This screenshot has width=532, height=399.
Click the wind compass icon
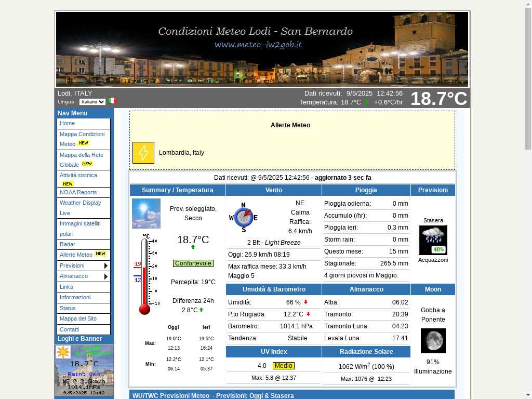click(x=243, y=218)
